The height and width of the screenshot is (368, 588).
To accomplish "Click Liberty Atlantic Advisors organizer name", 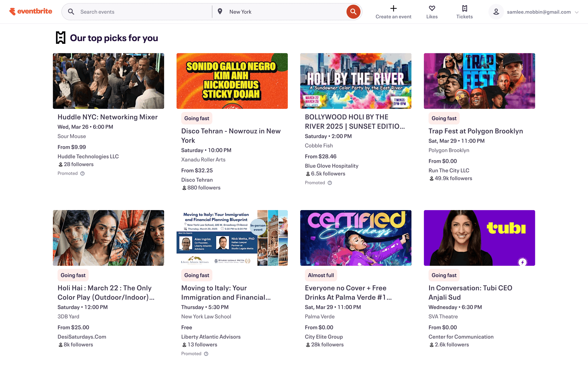I will (211, 337).
